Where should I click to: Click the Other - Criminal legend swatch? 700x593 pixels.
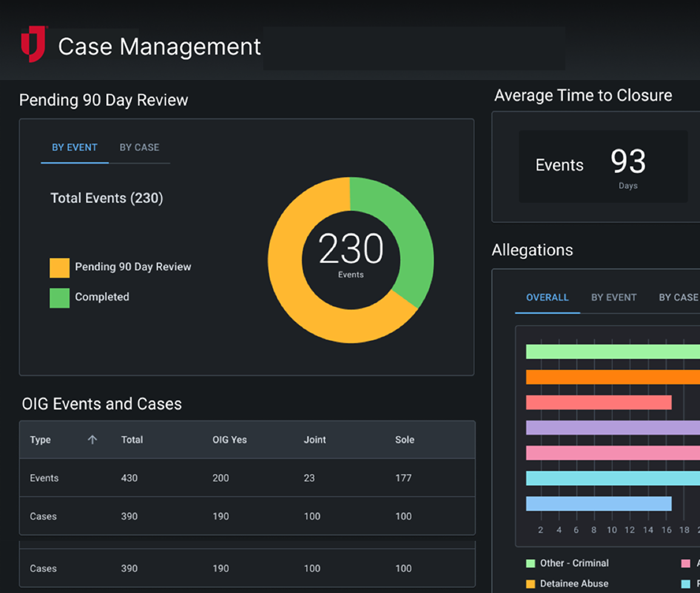click(x=530, y=563)
